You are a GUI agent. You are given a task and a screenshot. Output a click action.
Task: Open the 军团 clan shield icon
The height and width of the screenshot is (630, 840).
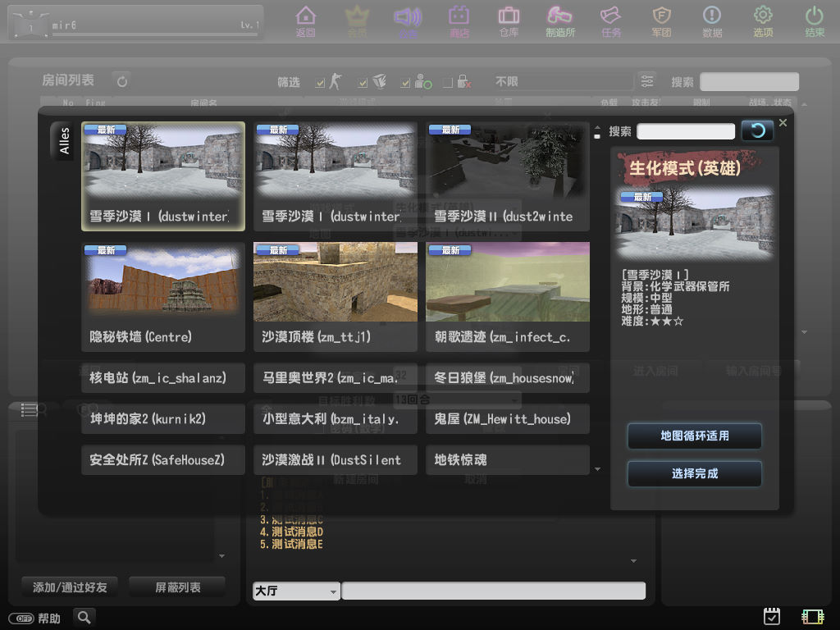coord(662,21)
